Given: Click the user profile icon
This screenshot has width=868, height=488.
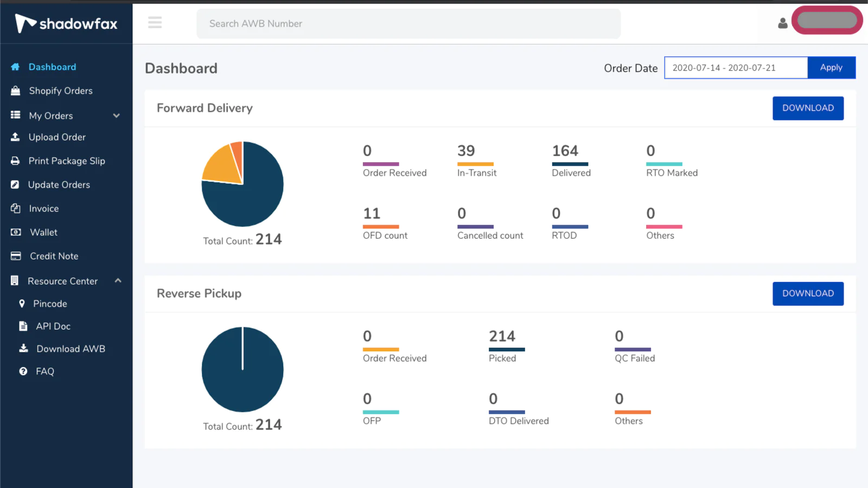Looking at the screenshot, I should (782, 23).
